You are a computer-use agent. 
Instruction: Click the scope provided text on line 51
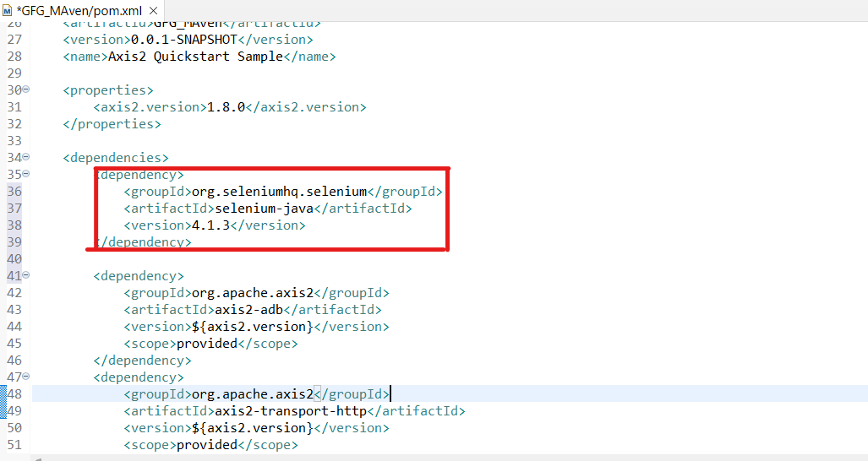206,445
